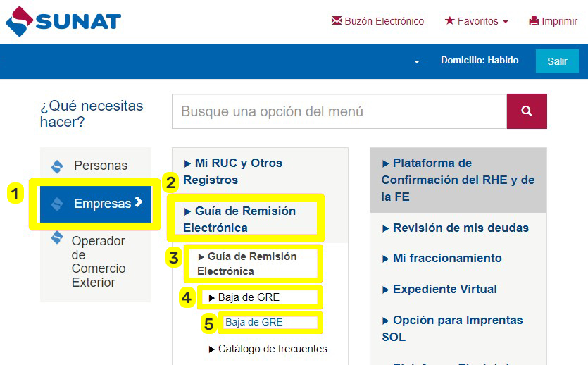
Task: Click the Salir logout button
Action: tap(557, 61)
